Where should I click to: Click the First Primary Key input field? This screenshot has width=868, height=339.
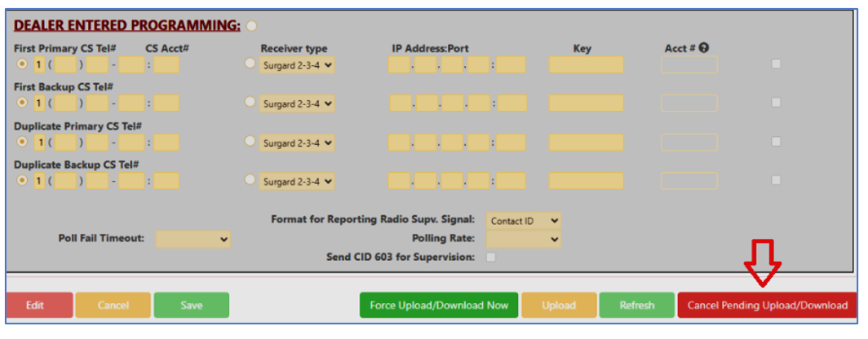pos(586,65)
